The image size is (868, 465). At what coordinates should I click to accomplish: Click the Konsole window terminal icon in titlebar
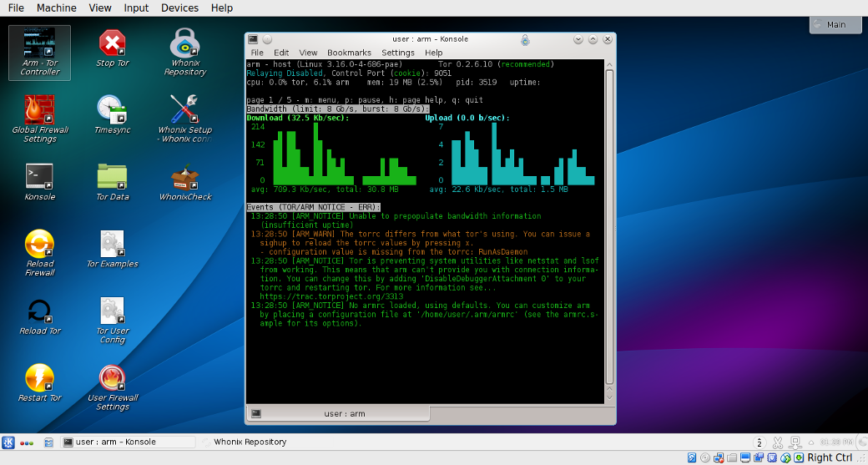253,39
